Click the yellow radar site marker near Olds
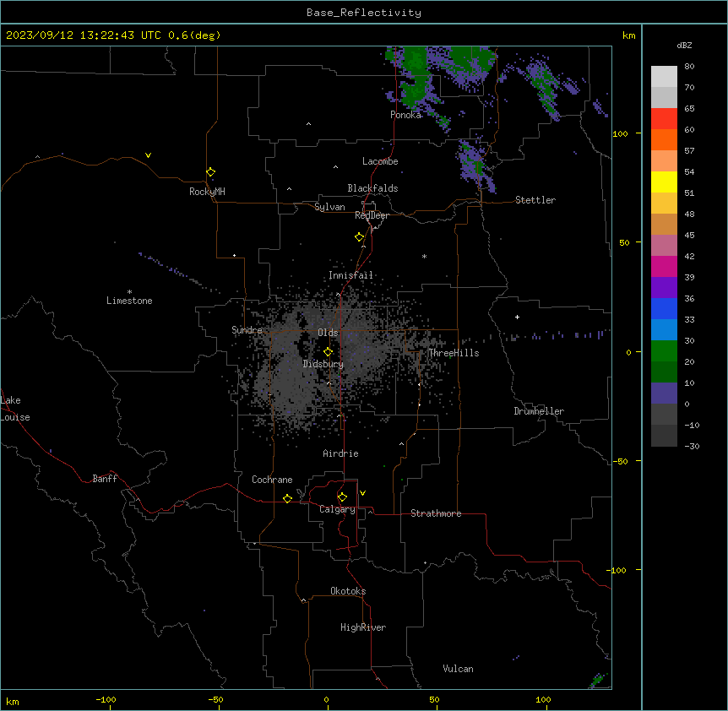The image size is (728, 711). 329,352
